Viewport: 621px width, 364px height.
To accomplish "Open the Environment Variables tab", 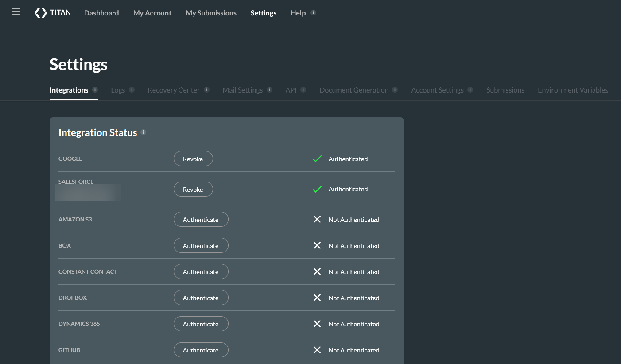I will click(573, 90).
